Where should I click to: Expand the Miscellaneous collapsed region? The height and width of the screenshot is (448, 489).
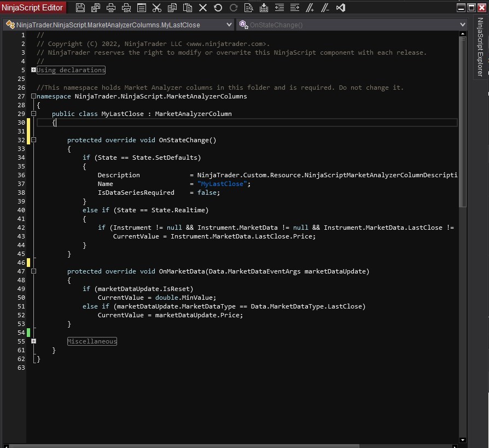tap(34, 341)
